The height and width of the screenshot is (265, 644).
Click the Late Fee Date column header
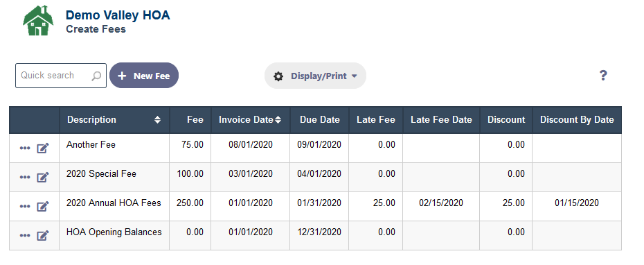pos(441,120)
